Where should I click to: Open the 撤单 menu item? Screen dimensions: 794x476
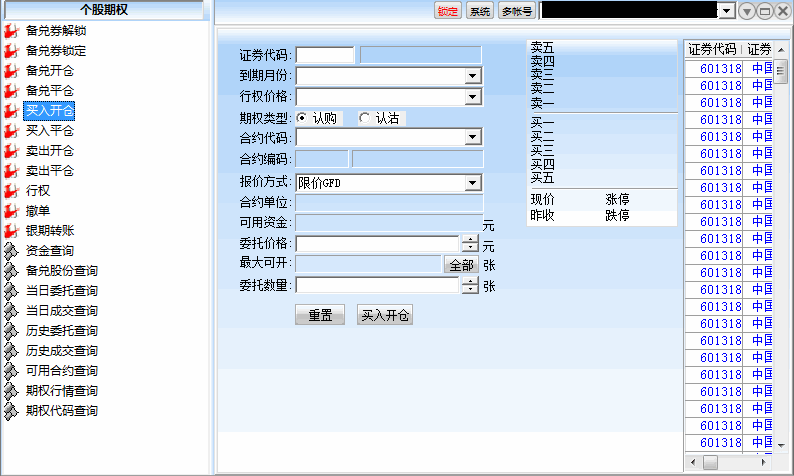(38, 211)
